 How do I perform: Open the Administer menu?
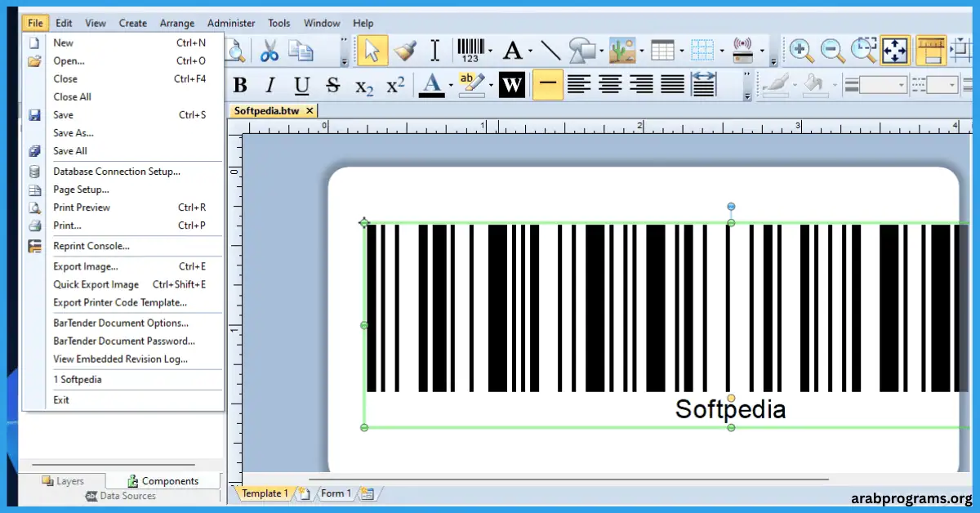pos(231,23)
